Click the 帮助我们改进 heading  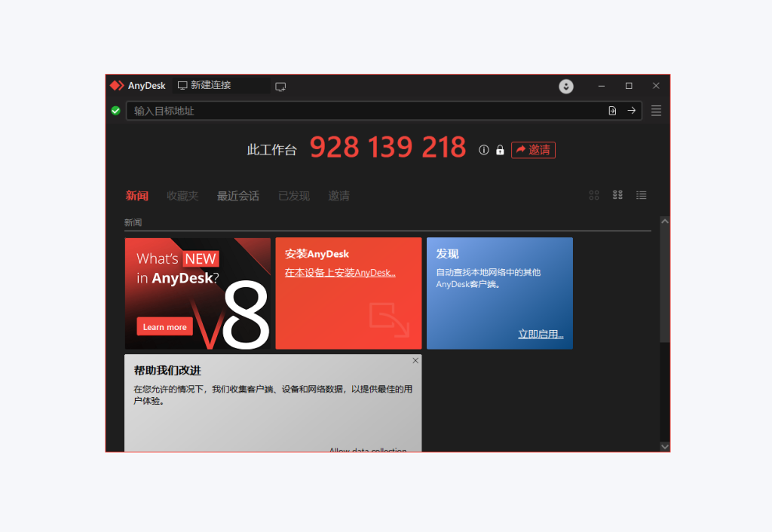point(167,371)
